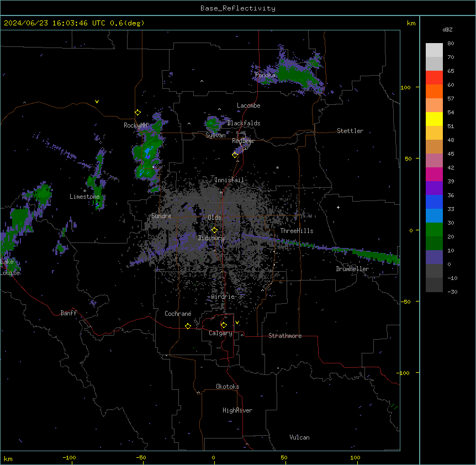Image resolution: width=476 pixels, height=465 pixels.
Task: Select the yellow diamond marker under Olds
Action: coord(214,230)
